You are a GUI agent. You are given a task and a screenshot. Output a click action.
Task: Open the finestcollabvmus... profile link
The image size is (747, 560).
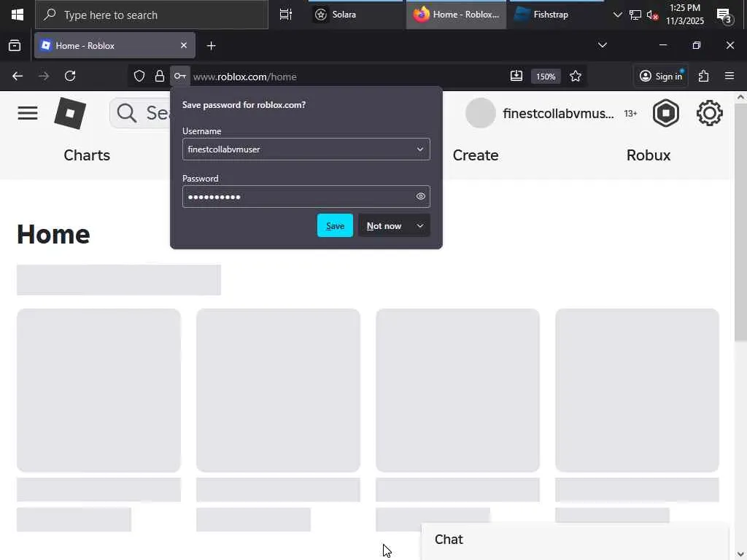point(558,114)
